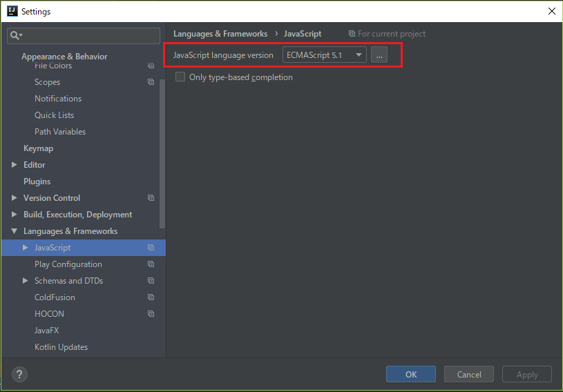Screen dimensions: 563x392
Task: Open the Quick Lists settings page
Action: [54, 115]
